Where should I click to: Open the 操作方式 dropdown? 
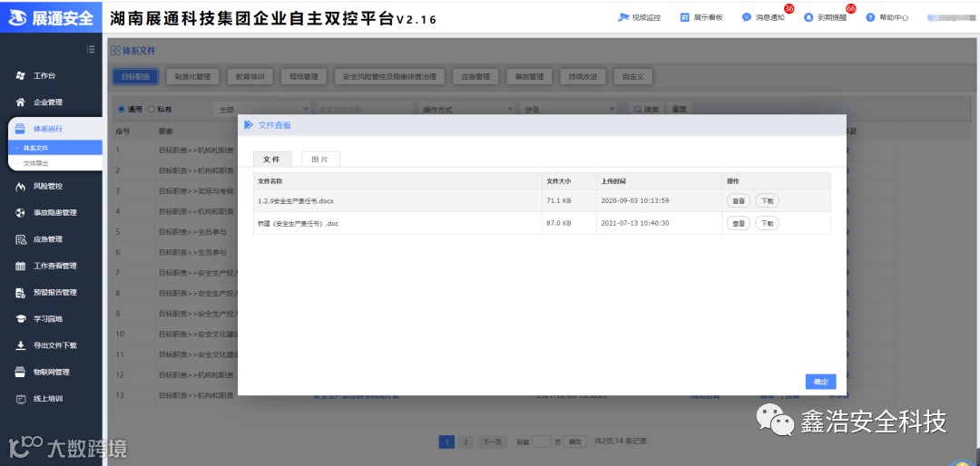(467, 110)
